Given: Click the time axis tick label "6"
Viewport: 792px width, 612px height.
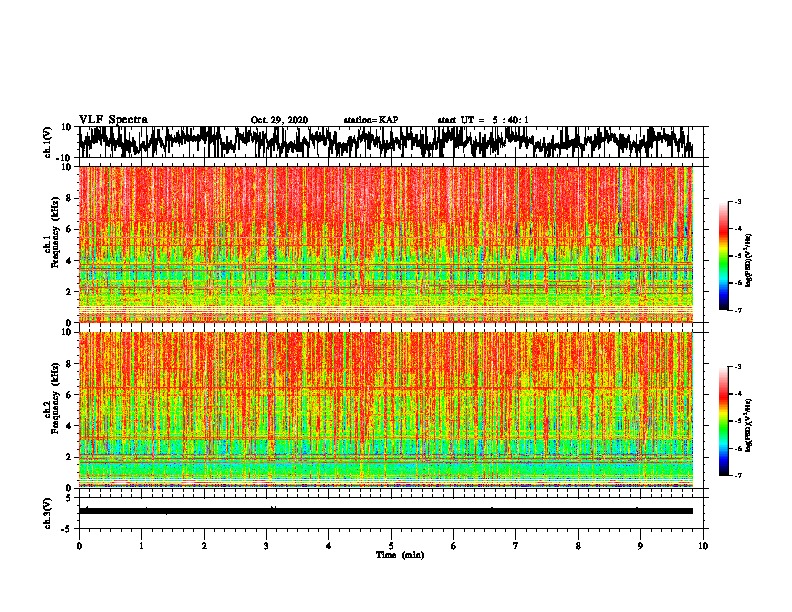Looking at the screenshot, I should pyautogui.click(x=454, y=546).
